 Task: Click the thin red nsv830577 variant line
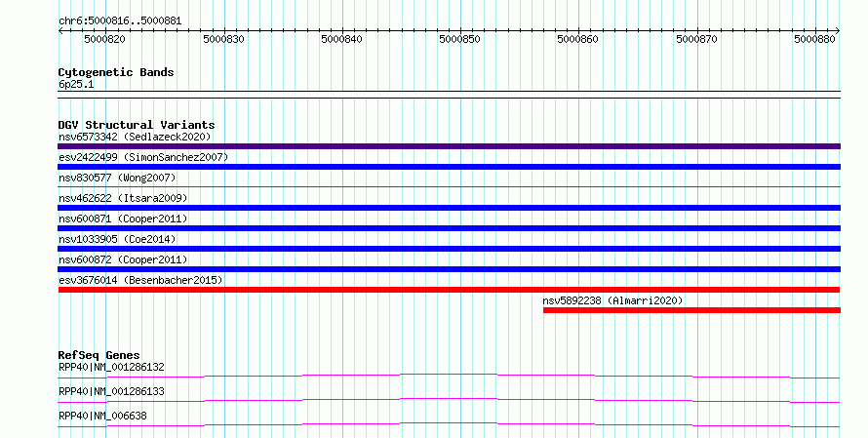point(449,187)
